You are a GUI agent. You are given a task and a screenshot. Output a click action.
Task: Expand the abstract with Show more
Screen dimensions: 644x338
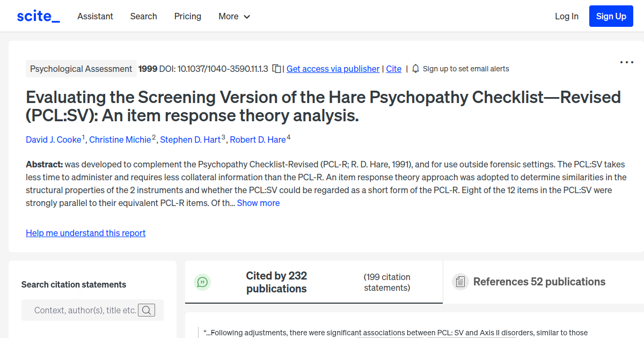pos(258,203)
